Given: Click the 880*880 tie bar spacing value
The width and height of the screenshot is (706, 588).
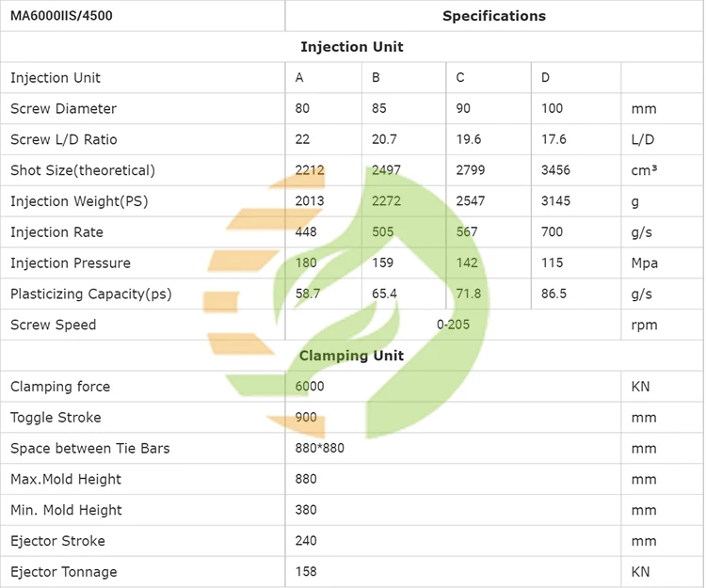Looking at the screenshot, I should coord(320,449).
